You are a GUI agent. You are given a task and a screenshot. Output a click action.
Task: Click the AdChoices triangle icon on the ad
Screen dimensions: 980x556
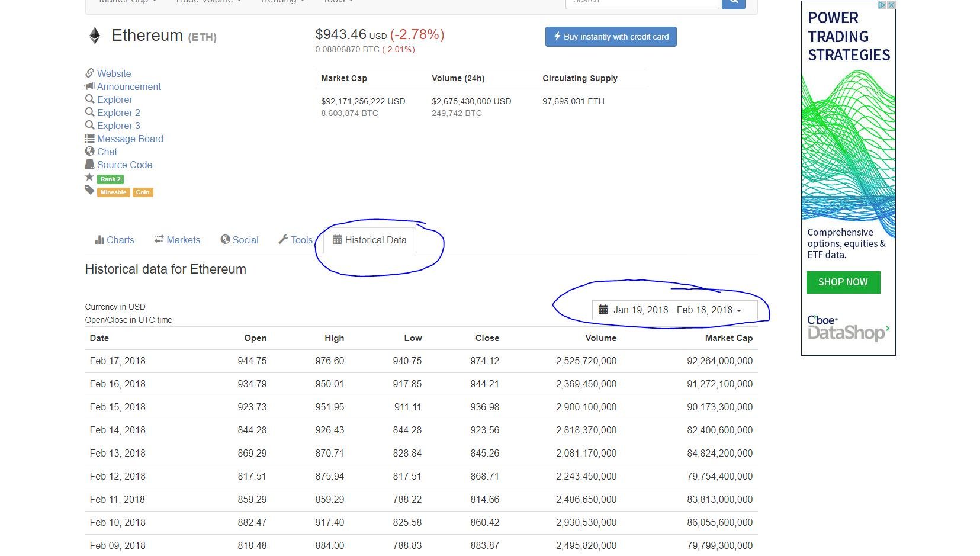[x=882, y=5]
